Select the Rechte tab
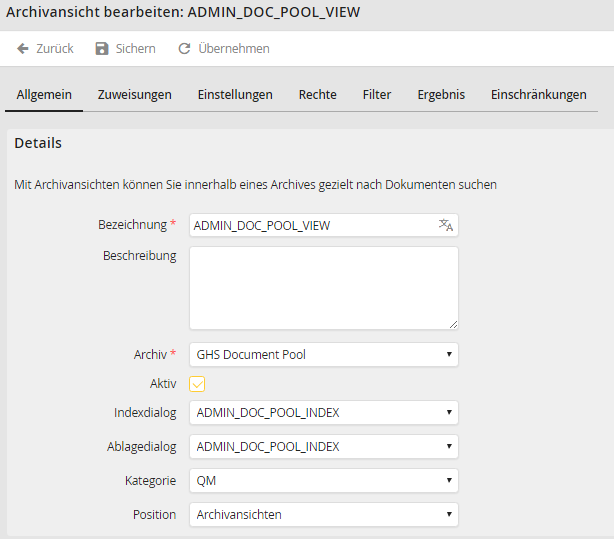 point(317,95)
